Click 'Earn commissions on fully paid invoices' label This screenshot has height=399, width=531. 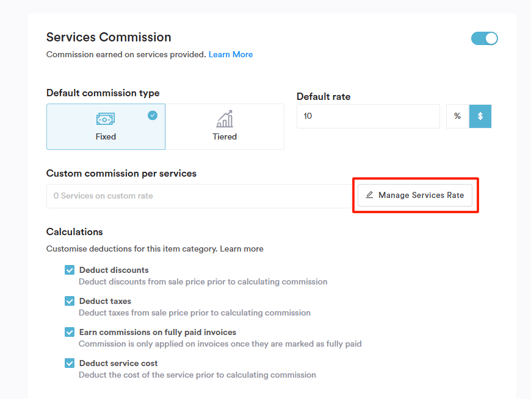point(157,332)
